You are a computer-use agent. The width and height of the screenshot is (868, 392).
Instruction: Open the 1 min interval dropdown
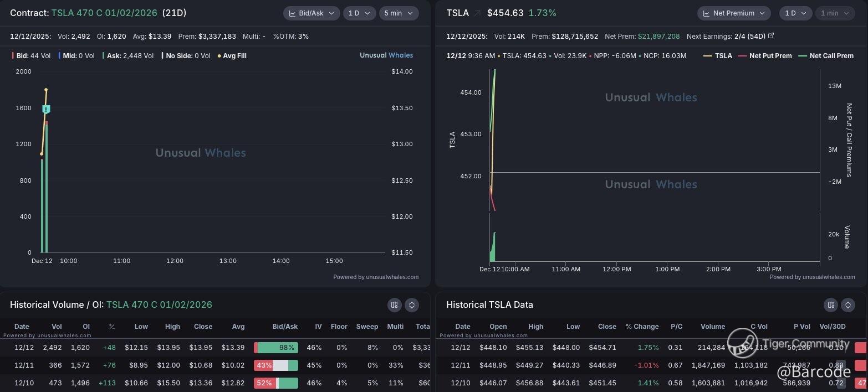pyautogui.click(x=835, y=13)
